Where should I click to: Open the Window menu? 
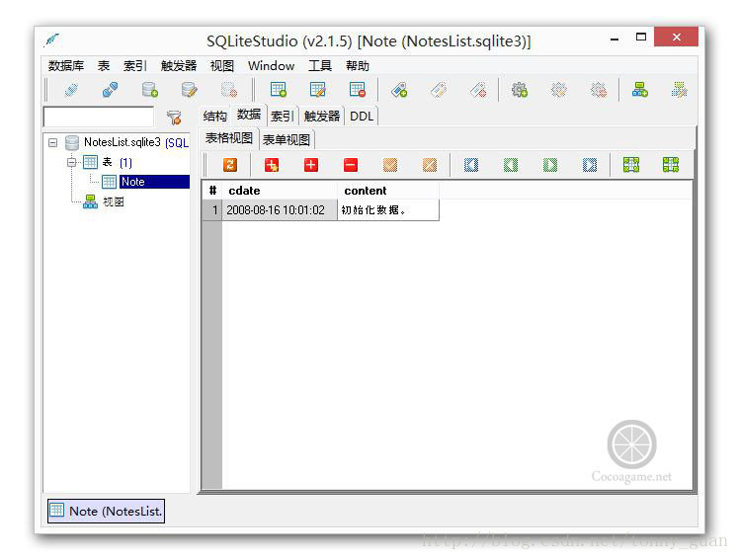coord(272,66)
